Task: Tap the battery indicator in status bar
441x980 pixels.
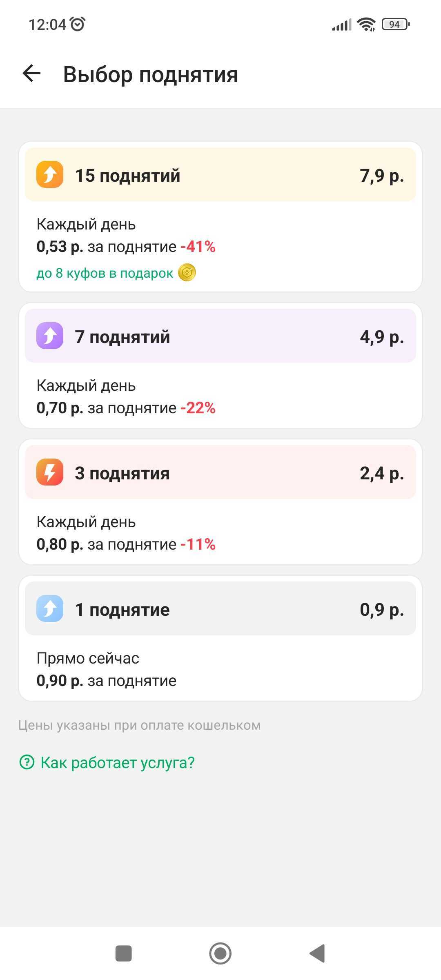Action: click(395, 24)
